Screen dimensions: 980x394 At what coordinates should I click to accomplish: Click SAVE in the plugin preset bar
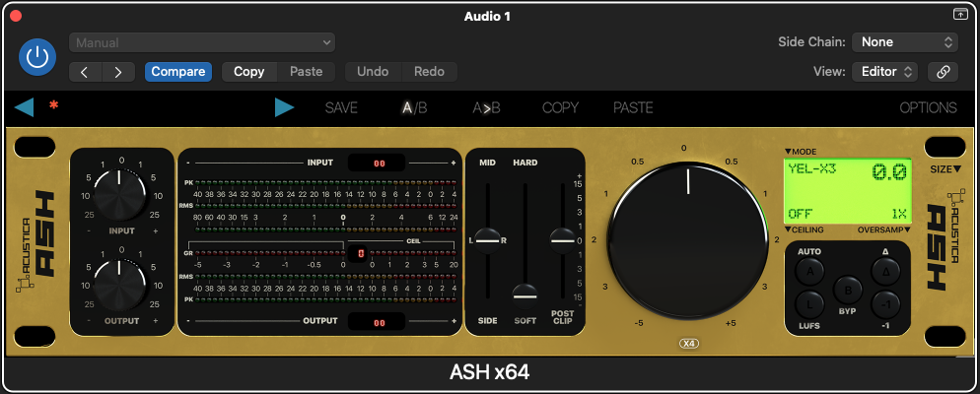coord(341,108)
